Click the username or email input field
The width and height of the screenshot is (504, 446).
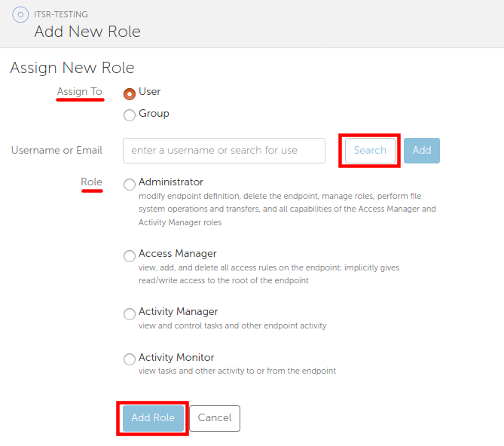point(224,151)
